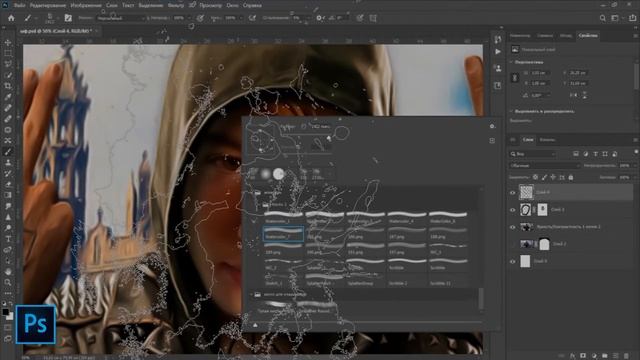Open brush picker gear settings icon

pyautogui.click(x=492, y=127)
